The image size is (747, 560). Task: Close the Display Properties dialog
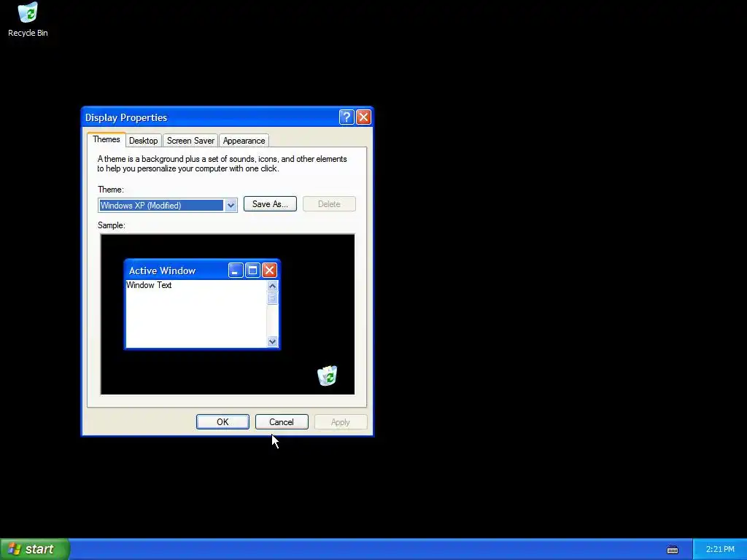tap(363, 117)
